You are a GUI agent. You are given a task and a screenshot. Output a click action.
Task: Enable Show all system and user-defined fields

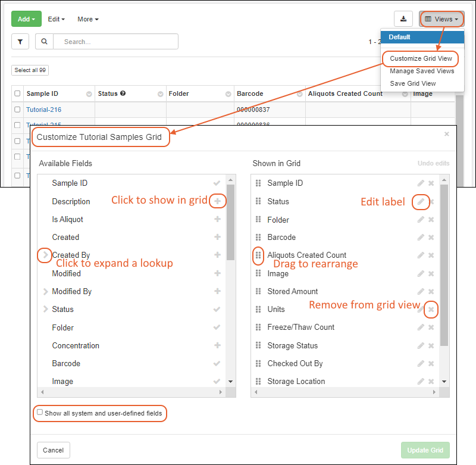[x=40, y=412]
